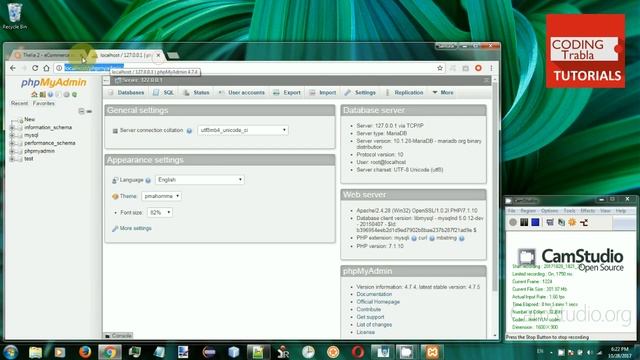Expand the test database node
Screen dimensions: 640x360
point(12,159)
